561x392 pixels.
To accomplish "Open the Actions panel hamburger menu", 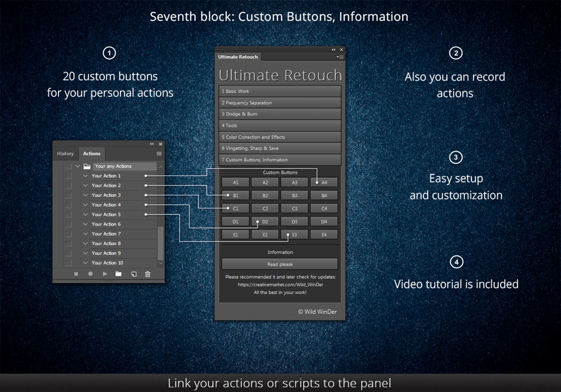I will (x=159, y=153).
